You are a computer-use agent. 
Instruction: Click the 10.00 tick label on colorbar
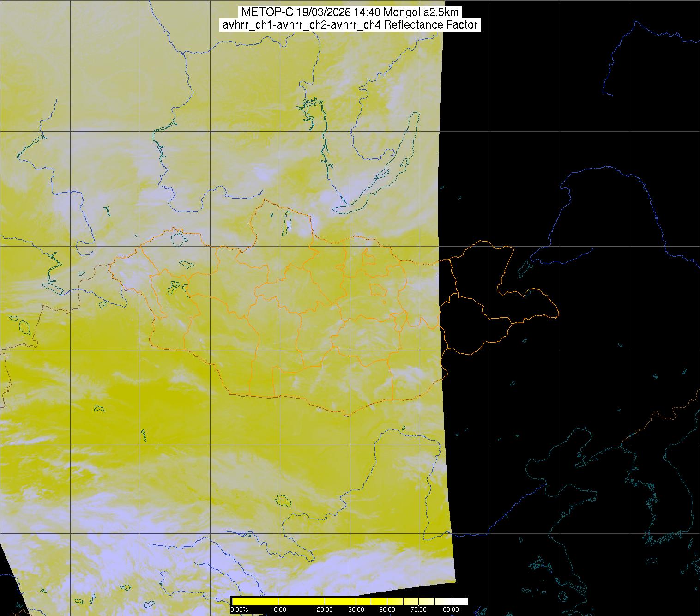pyautogui.click(x=278, y=610)
